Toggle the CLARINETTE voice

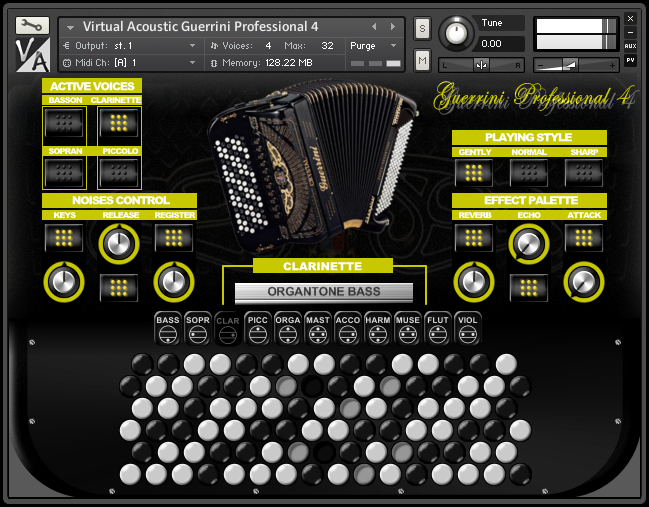click(x=119, y=123)
